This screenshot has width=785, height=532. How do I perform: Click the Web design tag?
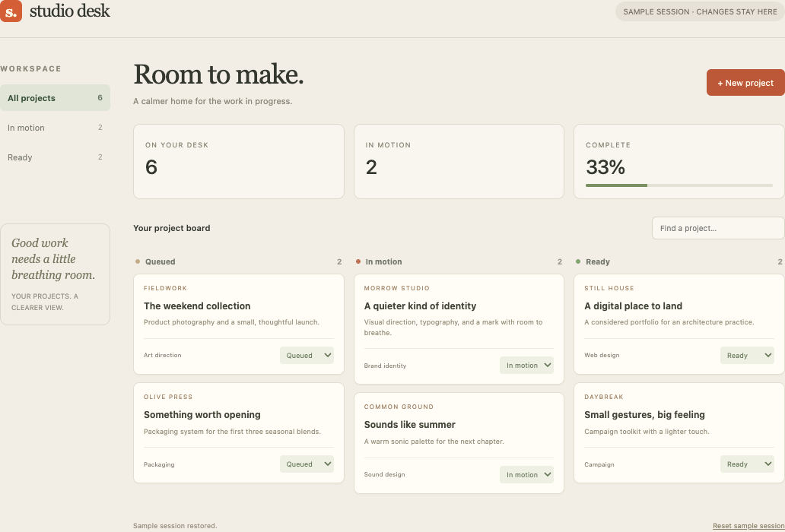602,355
